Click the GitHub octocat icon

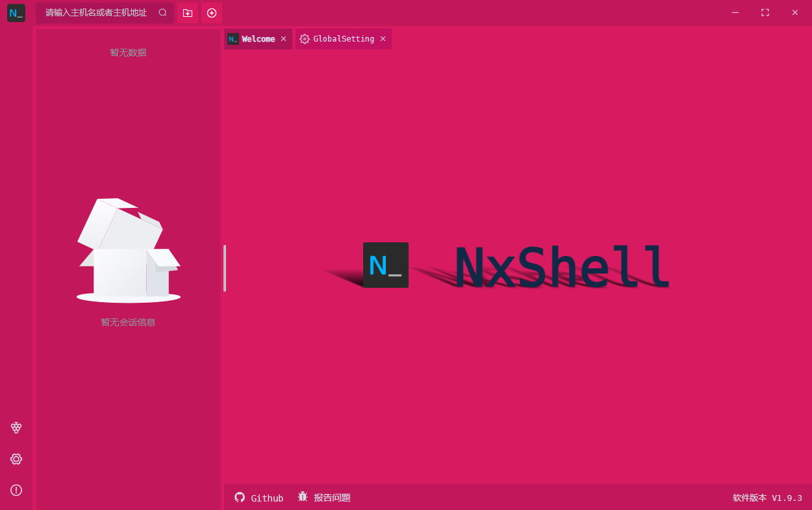click(240, 497)
